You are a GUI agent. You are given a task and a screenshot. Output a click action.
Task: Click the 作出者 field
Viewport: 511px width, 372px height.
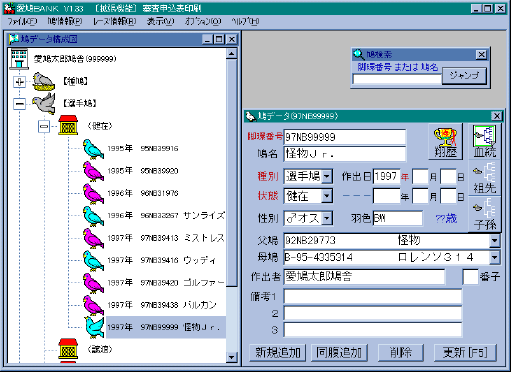[x=364, y=277]
